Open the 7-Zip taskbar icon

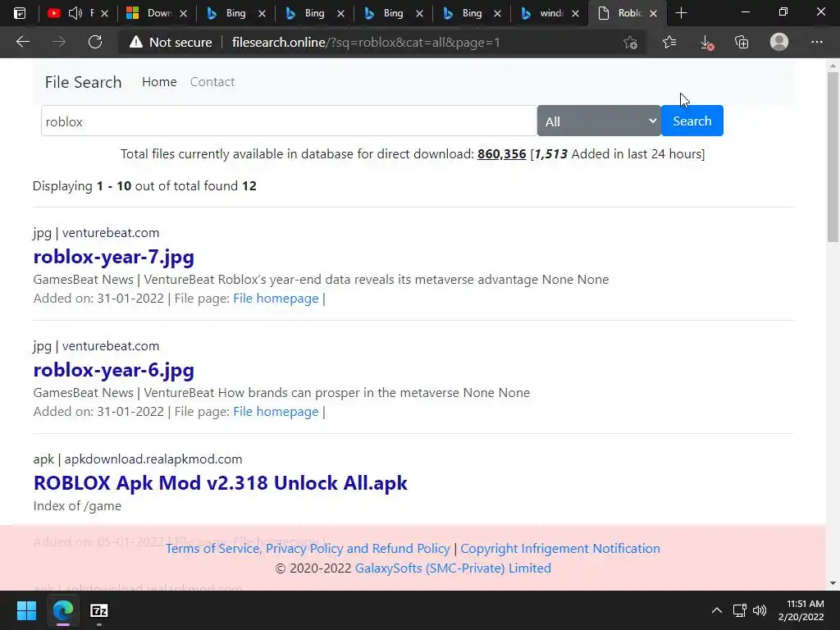[99, 610]
